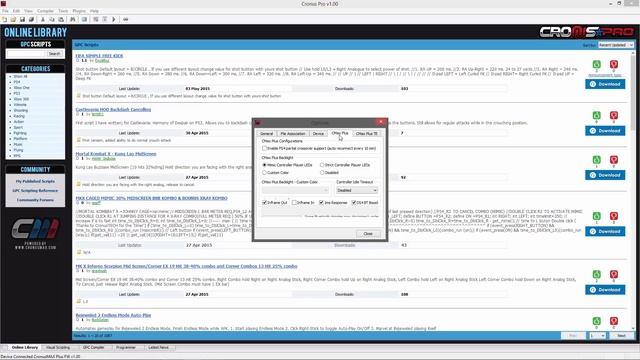The image size is (640, 360).
Task: Toggle the Inframe In checkbox
Action: click(294, 202)
